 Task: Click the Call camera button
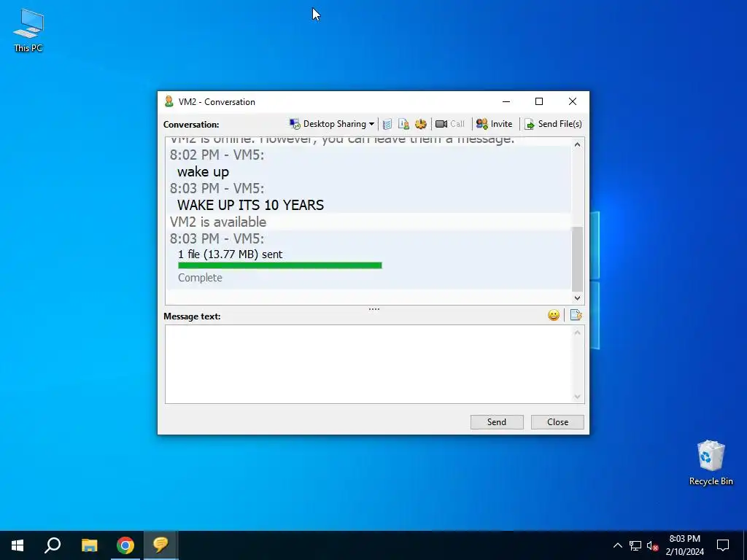coord(449,124)
